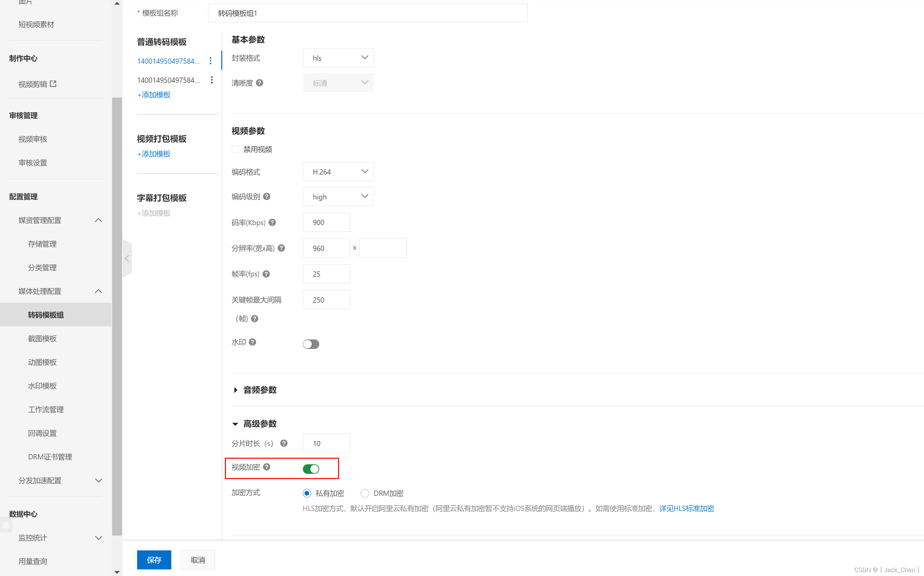
Task: Select 私有加密 encryption method
Action: pos(307,493)
